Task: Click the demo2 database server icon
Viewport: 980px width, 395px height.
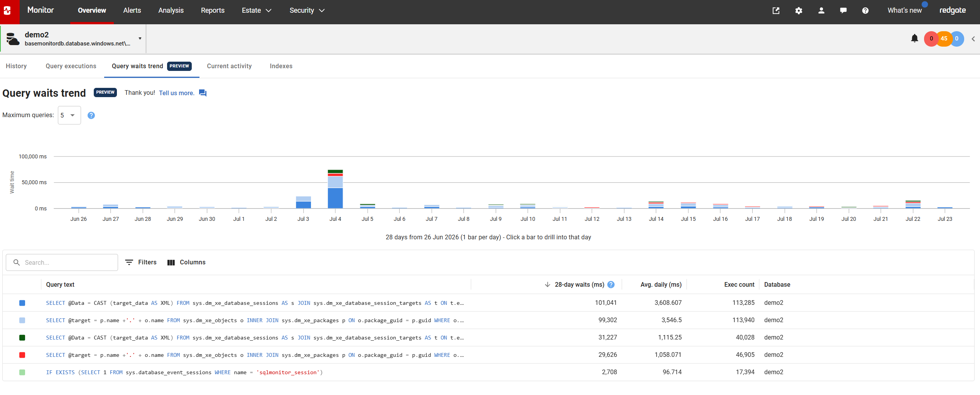Action: [13, 39]
